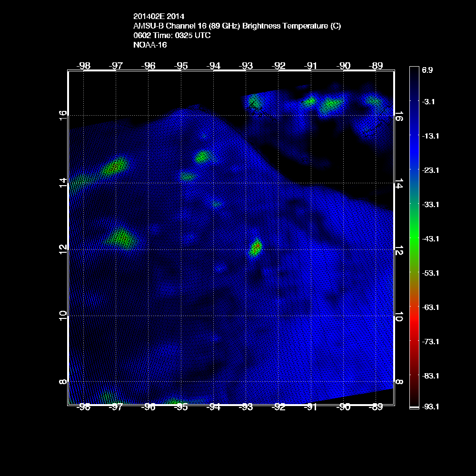Click the 8 latitude label on right axis
Image resolution: width=476 pixels, height=476 pixels.
click(x=399, y=382)
